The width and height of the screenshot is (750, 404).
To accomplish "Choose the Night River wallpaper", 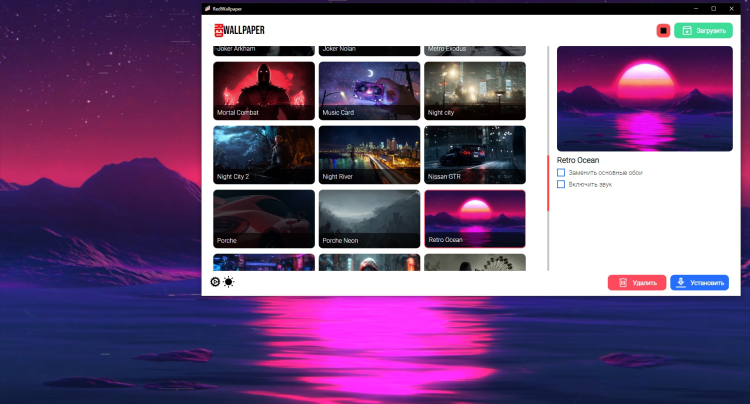I will [369, 155].
